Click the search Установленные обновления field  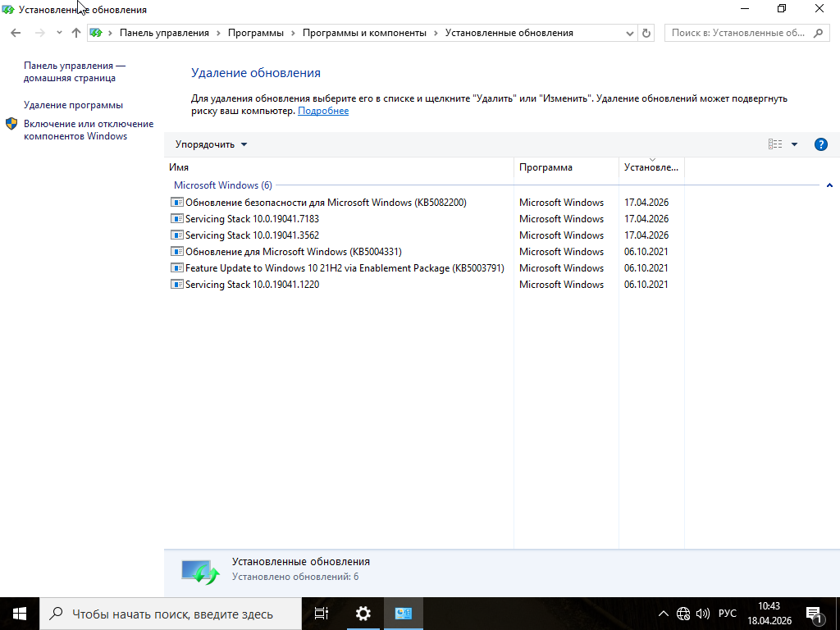point(738,33)
